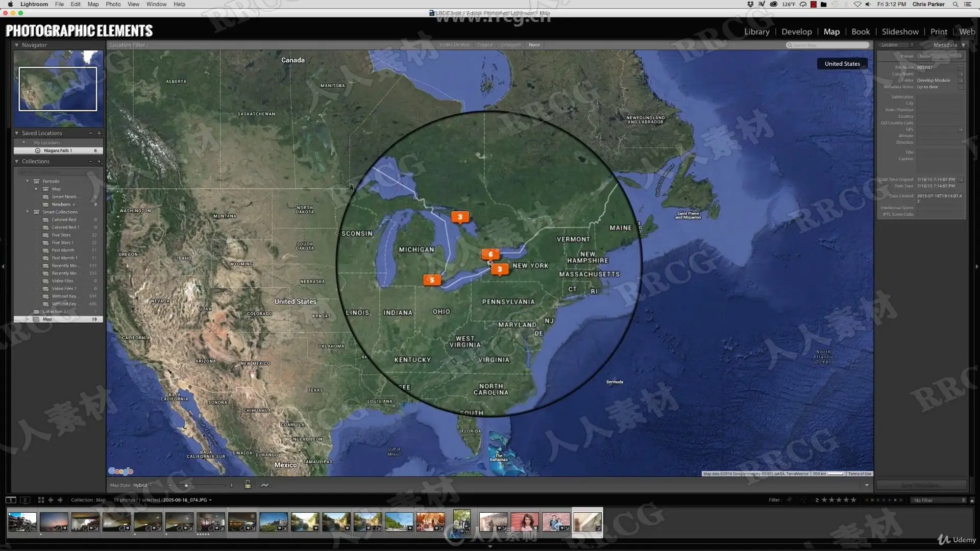
Task: Open the metadata Location set dropdown
Action: click(x=897, y=45)
